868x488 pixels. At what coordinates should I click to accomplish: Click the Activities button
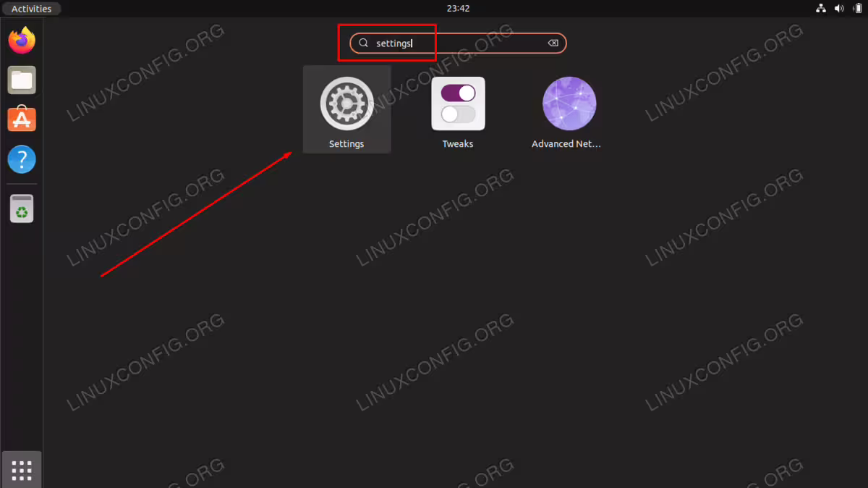click(32, 9)
